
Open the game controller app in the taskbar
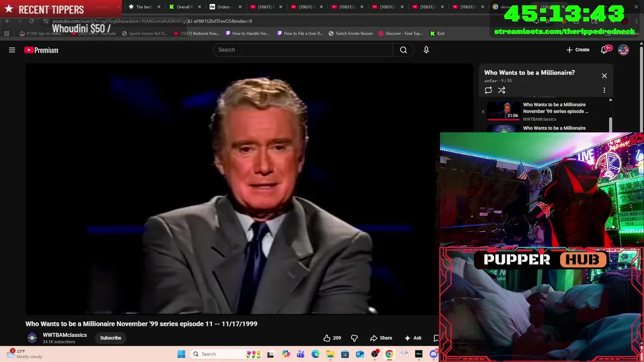[404, 354]
